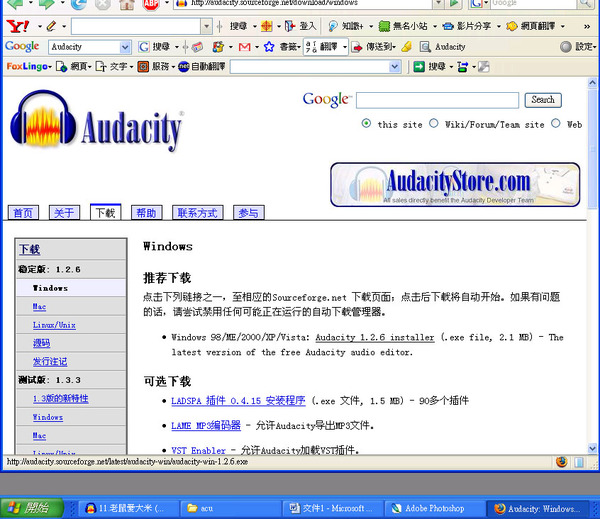This screenshot has width=600, height=519.
Task: Open Yahoo! logo dropdown arrow
Action: click(40, 26)
